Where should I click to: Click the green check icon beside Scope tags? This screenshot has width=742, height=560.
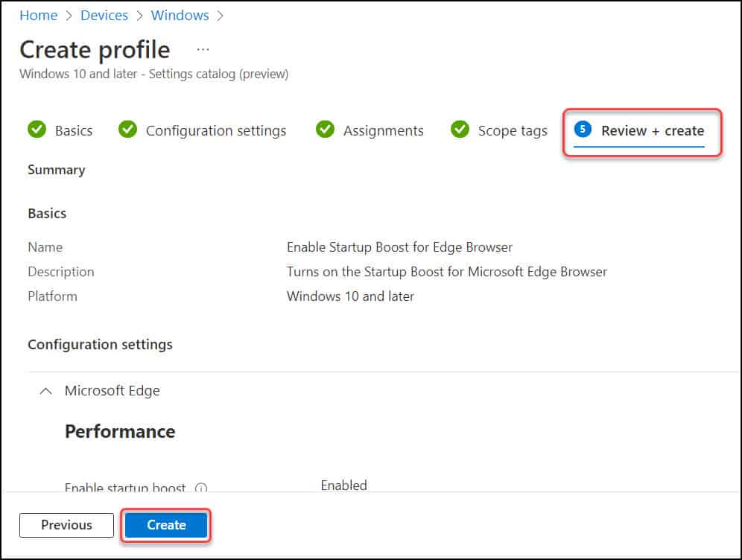tap(460, 129)
